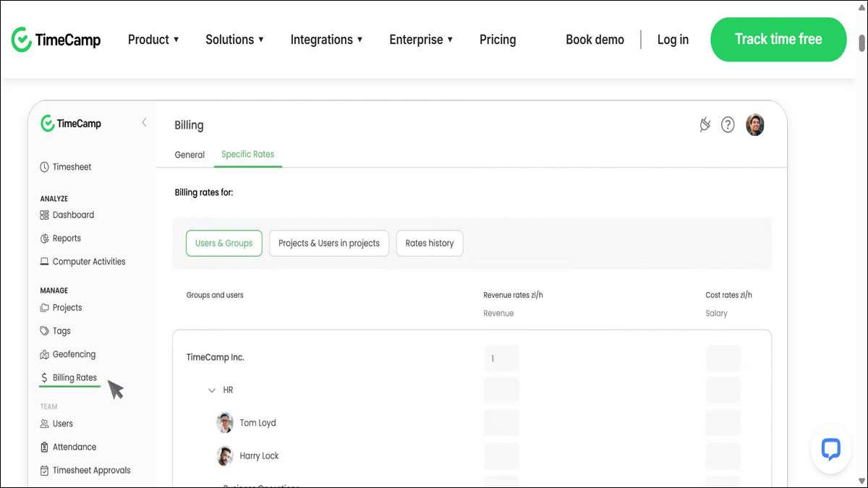Click the Tom Loyd name text

(x=258, y=423)
